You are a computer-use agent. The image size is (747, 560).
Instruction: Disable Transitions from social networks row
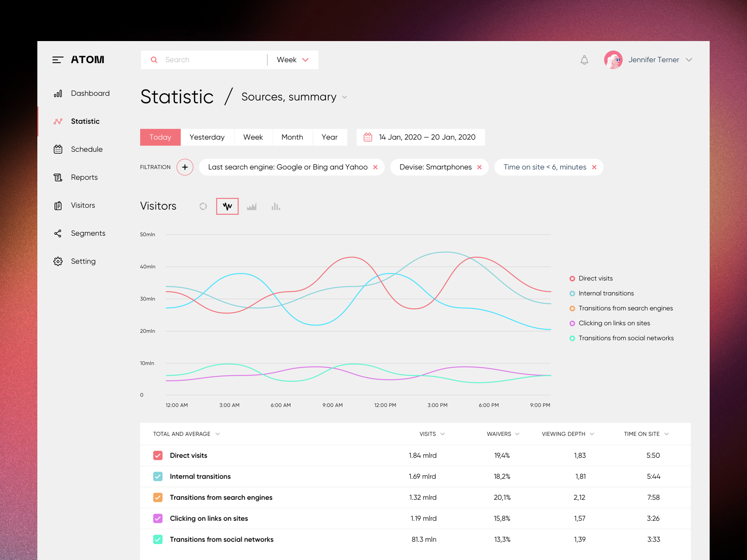pyautogui.click(x=158, y=539)
